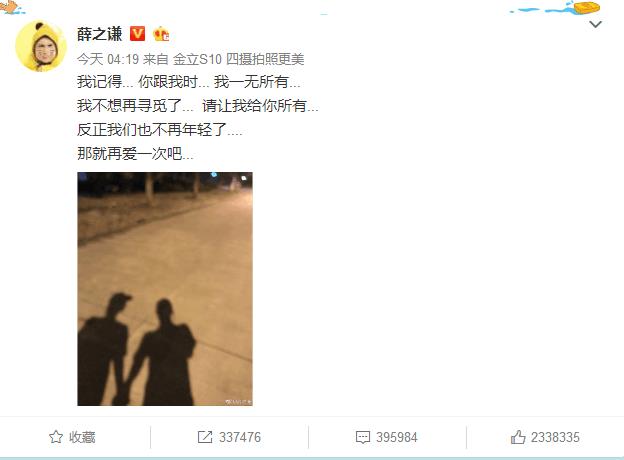The height and width of the screenshot is (460, 624).
Task: Enlarge the night shadow photo
Action: click(x=165, y=289)
